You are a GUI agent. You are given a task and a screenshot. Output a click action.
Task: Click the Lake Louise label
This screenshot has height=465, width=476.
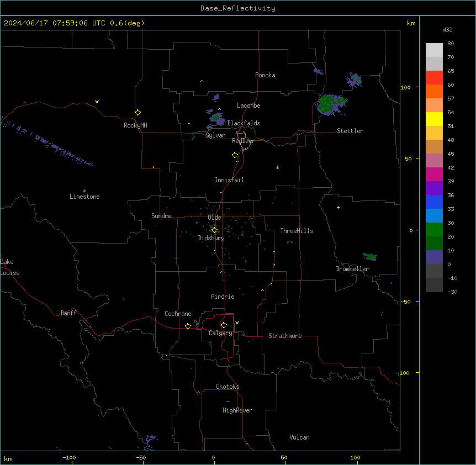click(10, 267)
